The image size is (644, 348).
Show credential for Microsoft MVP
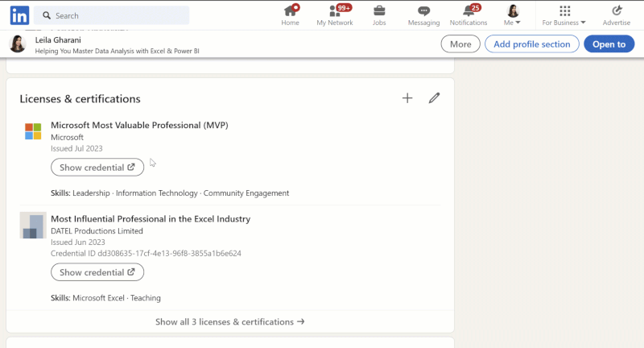point(97,168)
